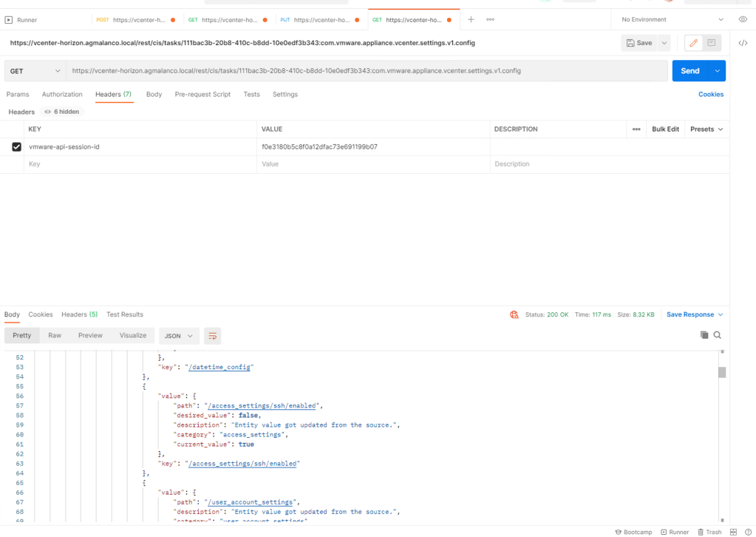Copy response body with the copy icon
Screen dimensions: 756x537
pyautogui.click(x=704, y=335)
